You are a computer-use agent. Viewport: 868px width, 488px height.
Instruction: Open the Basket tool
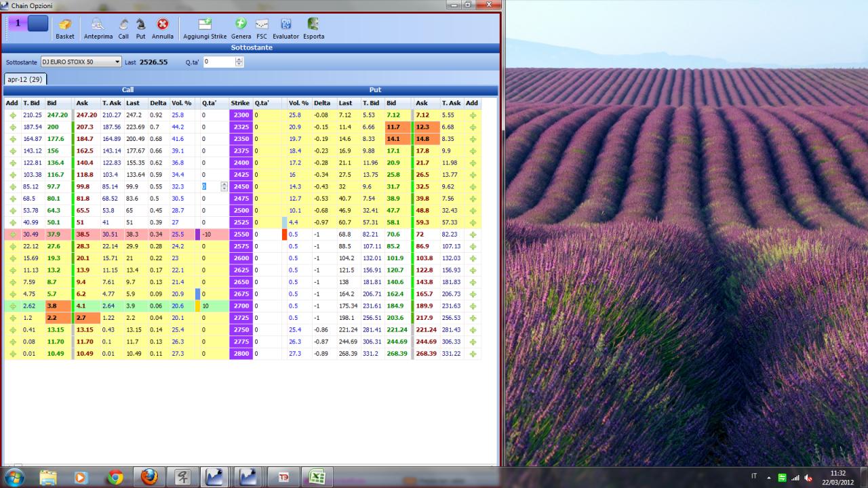click(x=65, y=28)
